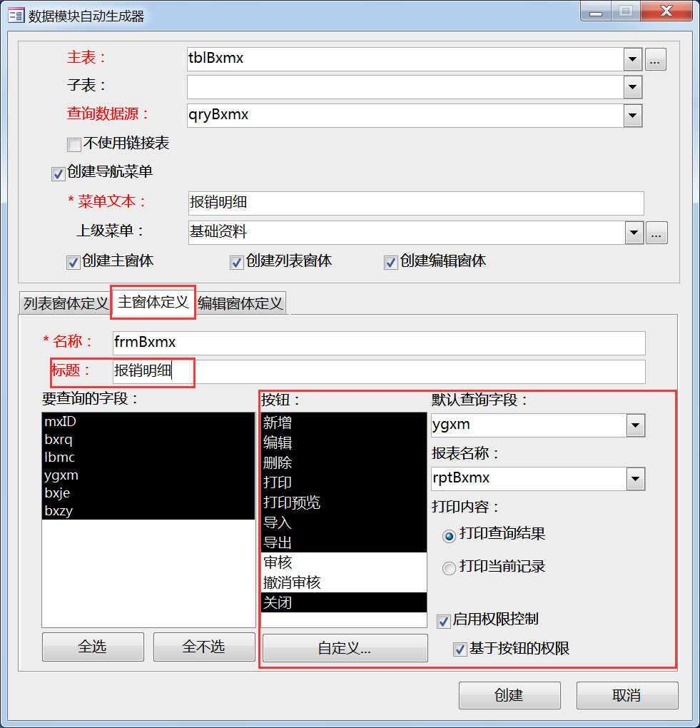Select mxID in the query fields list
Viewport: 700px width, 728px height.
(148, 422)
